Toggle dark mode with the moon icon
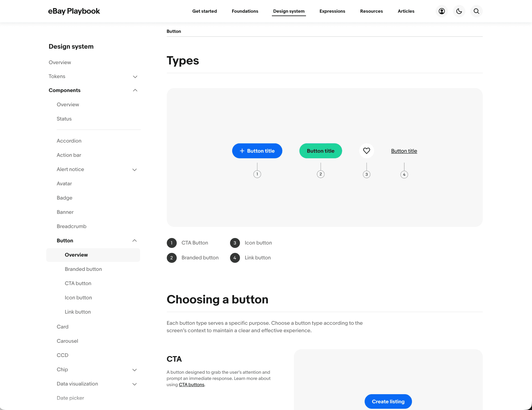 tap(459, 11)
